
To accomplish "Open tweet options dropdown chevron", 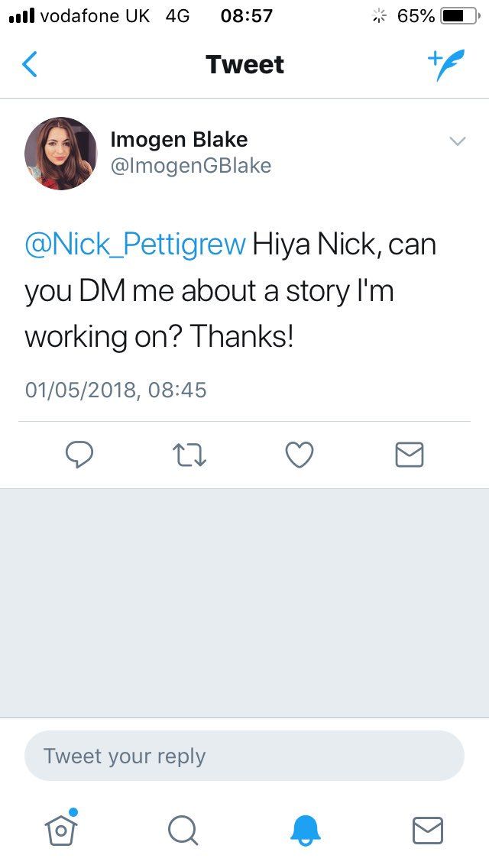I will (x=457, y=141).
